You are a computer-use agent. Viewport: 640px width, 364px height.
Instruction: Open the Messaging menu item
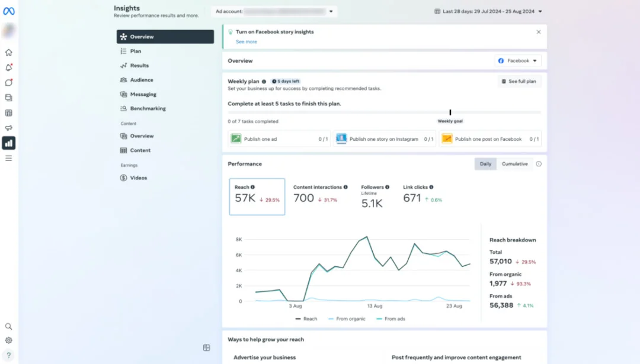point(165,94)
